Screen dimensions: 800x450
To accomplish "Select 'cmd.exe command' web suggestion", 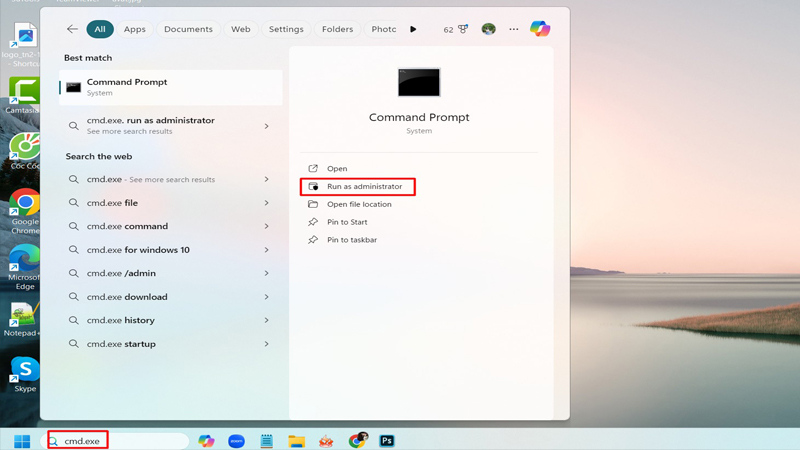I will tap(171, 226).
